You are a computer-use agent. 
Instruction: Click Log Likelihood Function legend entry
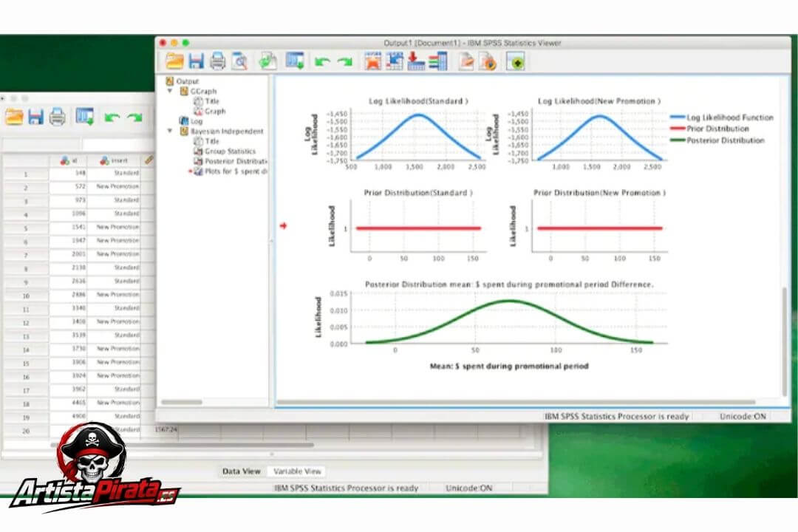tap(722, 117)
